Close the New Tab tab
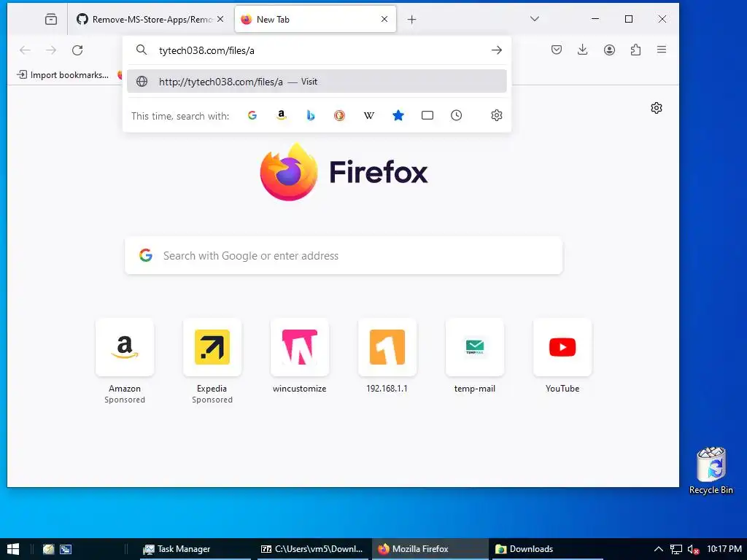Screen dimensions: 747x560 click(x=384, y=20)
